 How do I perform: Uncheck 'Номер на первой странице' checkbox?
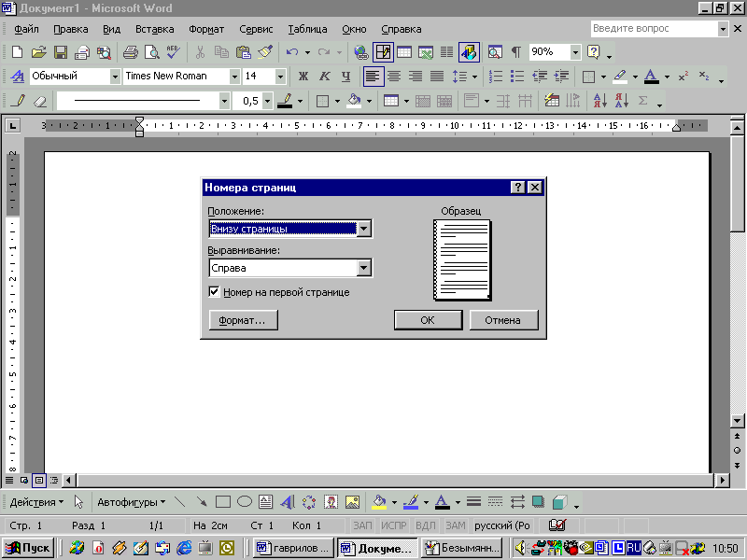click(x=214, y=292)
